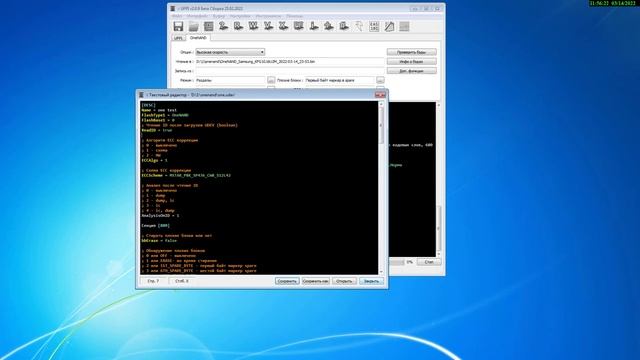Click Сохранить как button in text editor
640x360 pixels.
pos(316,281)
